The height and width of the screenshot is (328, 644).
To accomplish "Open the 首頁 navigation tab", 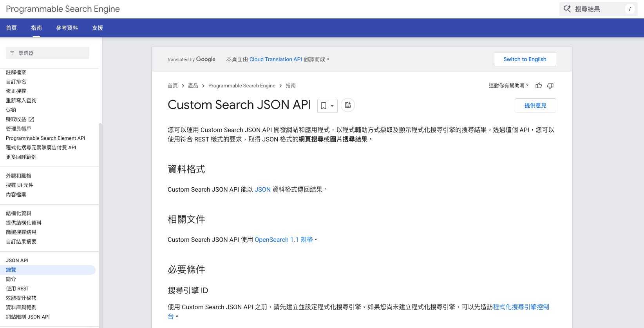I will click(x=11, y=28).
